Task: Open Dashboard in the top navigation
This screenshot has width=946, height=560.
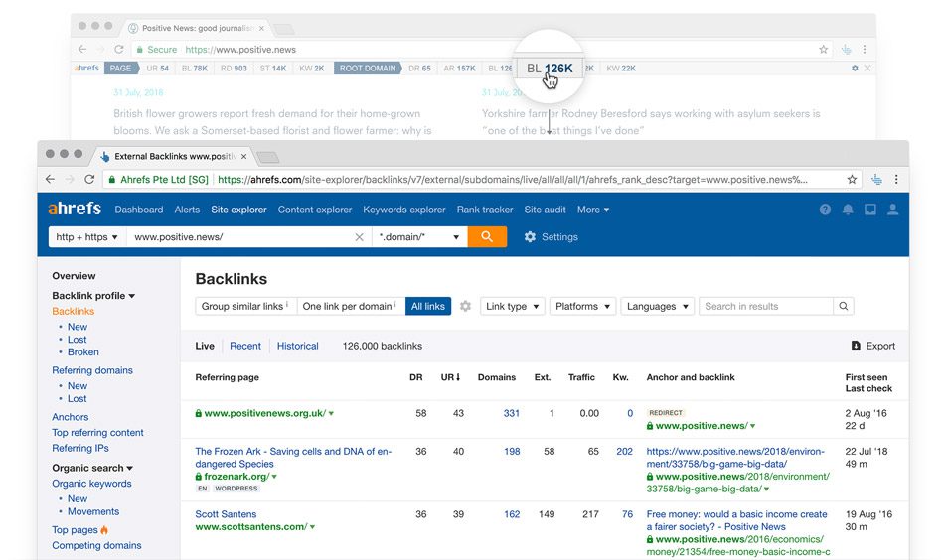Action: point(139,210)
